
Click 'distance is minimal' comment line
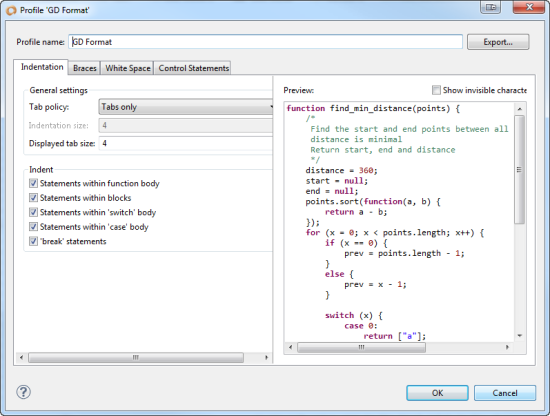pyautogui.click(x=356, y=140)
